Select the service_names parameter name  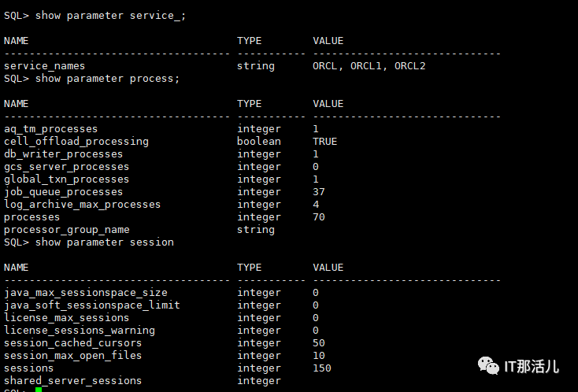click(44, 66)
